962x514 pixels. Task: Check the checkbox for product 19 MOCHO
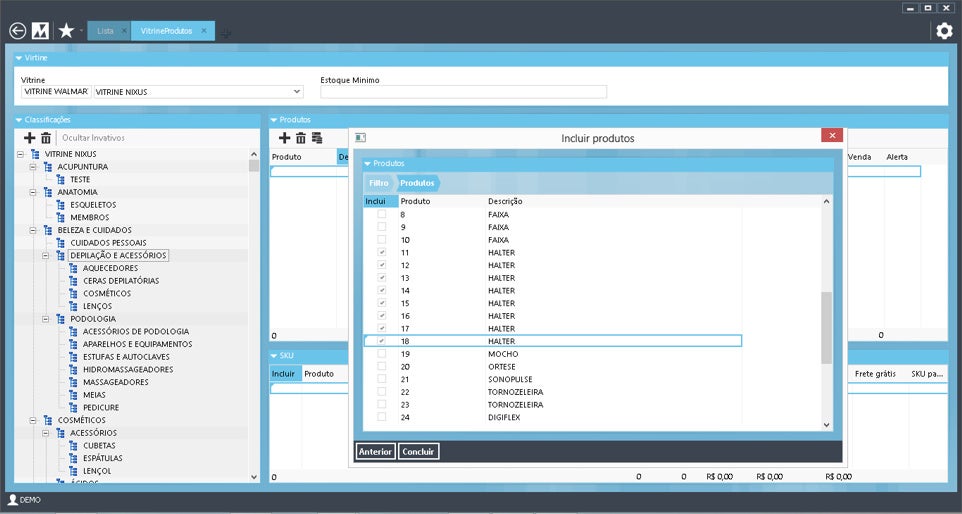click(381, 354)
